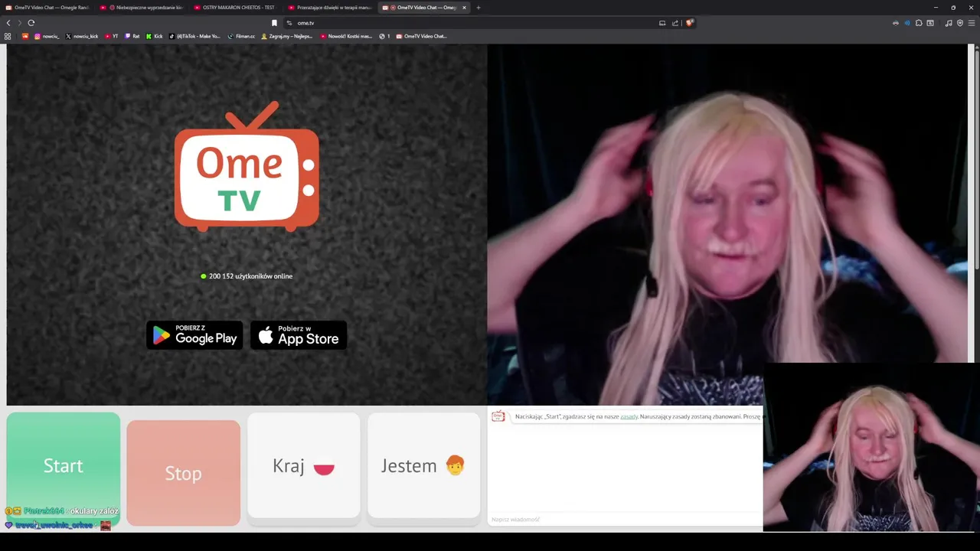Open site settings icon beside ome.tv address
980x551 pixels.
click(x=289, y=23)
